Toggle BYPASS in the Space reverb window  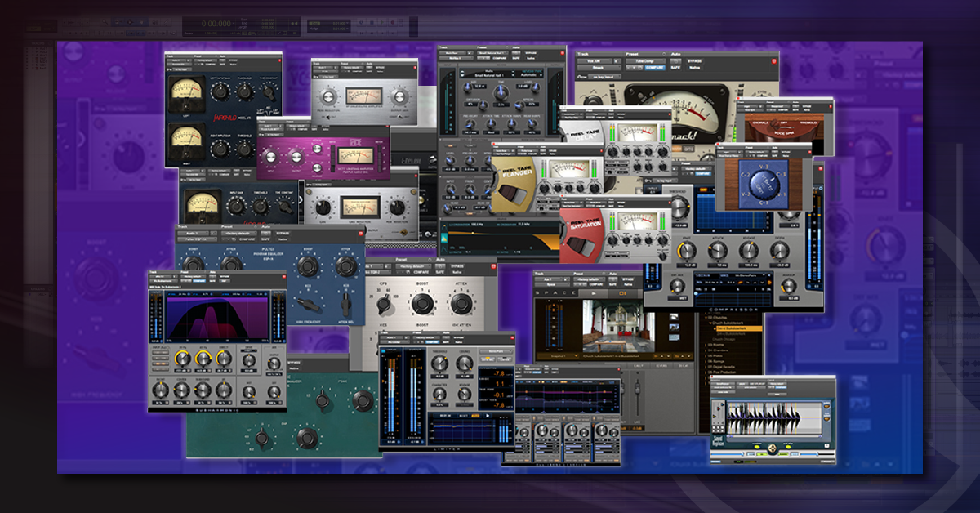tap(627, 279)
